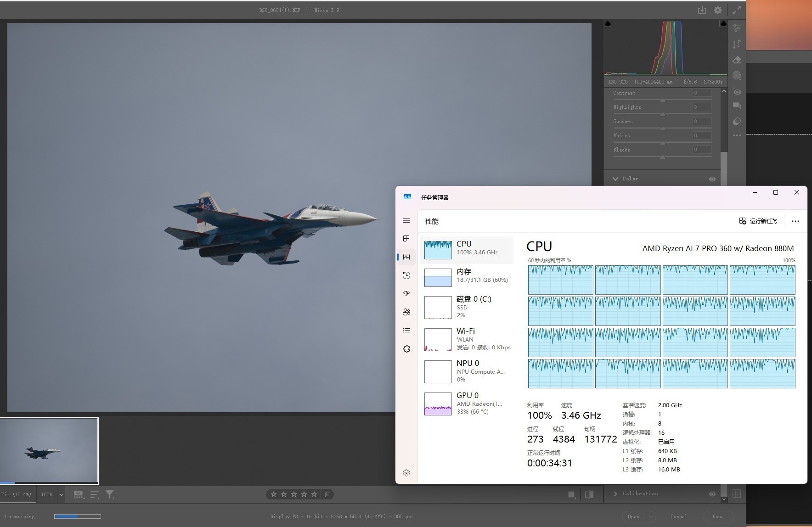The image size is (812, 527).
Task: Toggle Calibration panel visibility eye
Action: point(712,494)
